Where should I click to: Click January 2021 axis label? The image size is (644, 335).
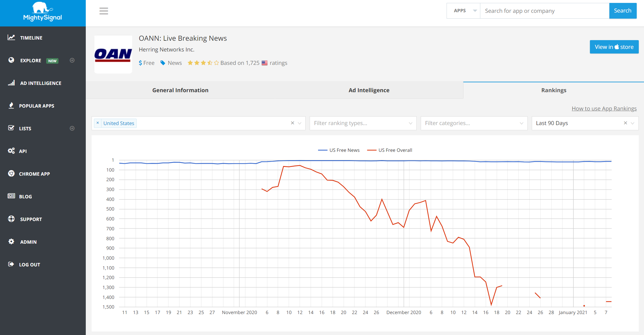click(x=573, y=312)
